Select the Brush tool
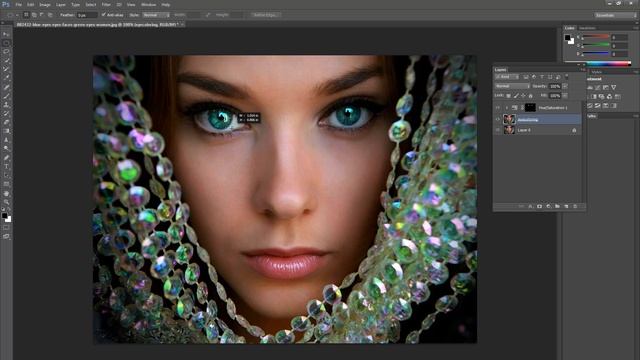 pos(6,96)
